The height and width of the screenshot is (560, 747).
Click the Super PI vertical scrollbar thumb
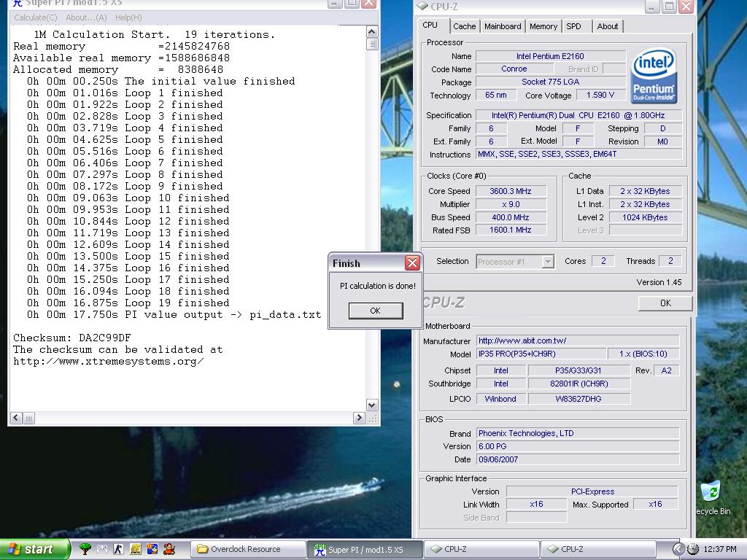tap(372, 44)
